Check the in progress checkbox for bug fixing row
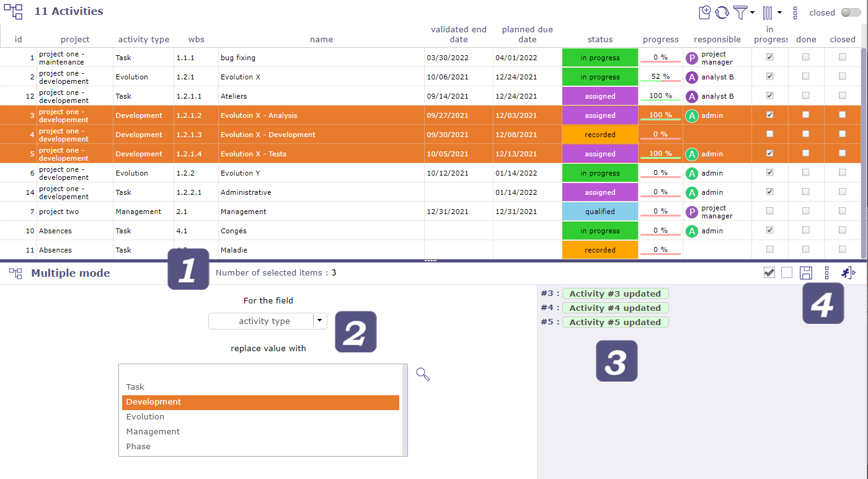The height and width of the screenshot is (479, 868). pyautogui.click(x=769, y=57)
